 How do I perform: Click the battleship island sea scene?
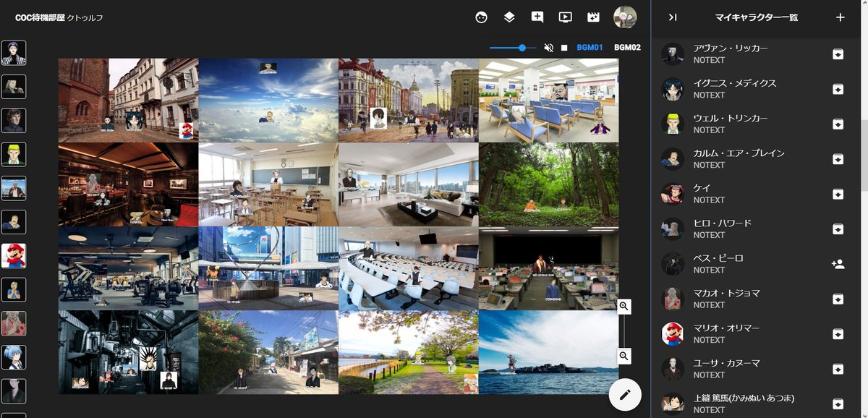point(548,352)
